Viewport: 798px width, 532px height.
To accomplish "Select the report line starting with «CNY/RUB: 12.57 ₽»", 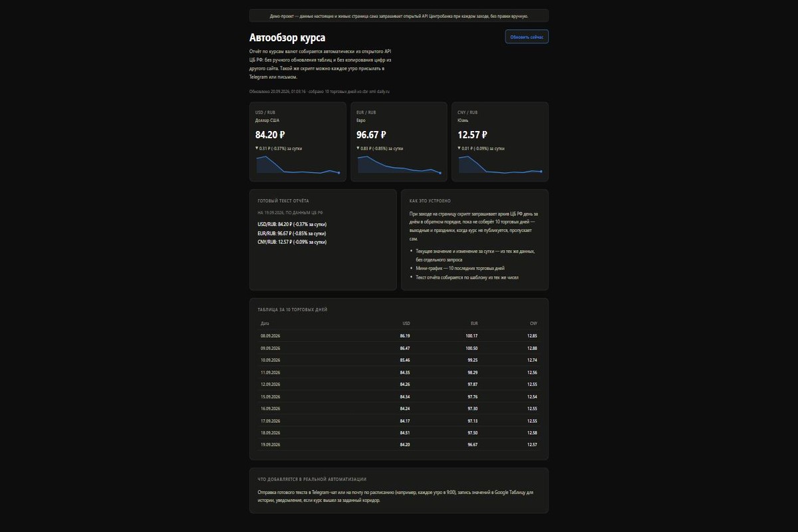I will tap(292, 242).
